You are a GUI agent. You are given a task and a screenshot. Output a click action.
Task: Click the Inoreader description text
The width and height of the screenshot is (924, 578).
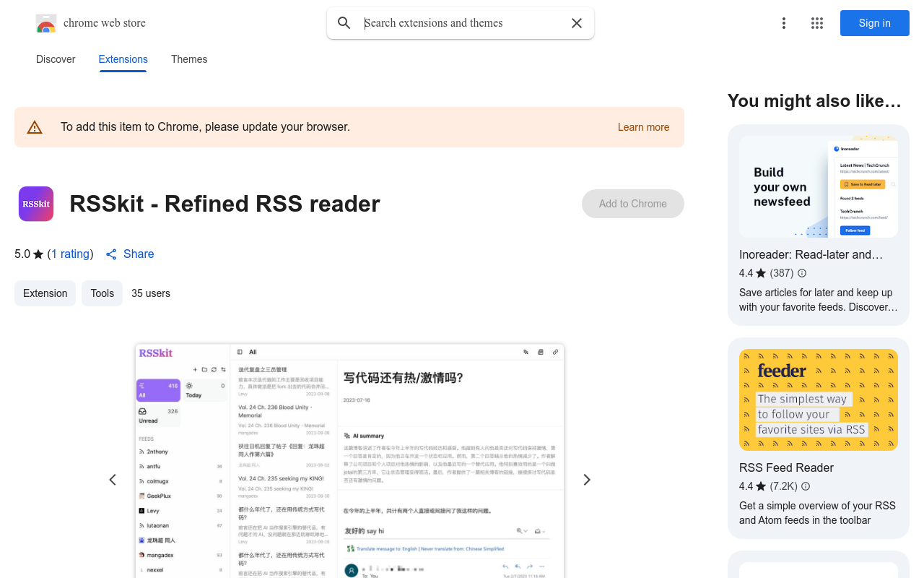819,300
